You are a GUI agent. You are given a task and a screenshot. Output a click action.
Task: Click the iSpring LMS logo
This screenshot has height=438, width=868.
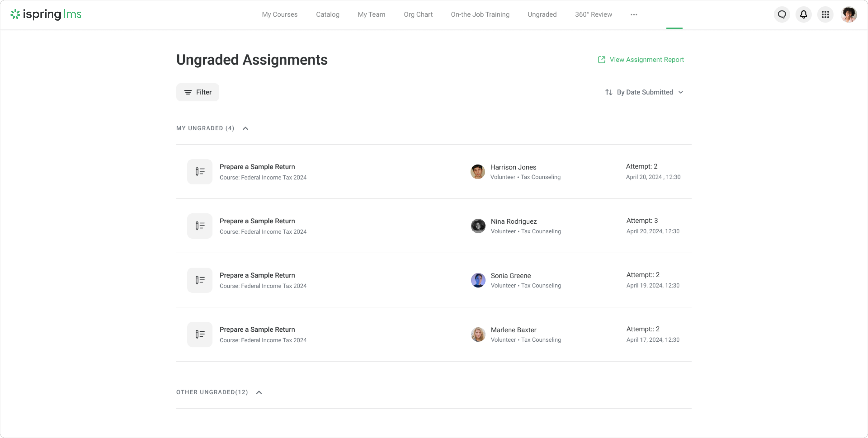tap(46, 14)
